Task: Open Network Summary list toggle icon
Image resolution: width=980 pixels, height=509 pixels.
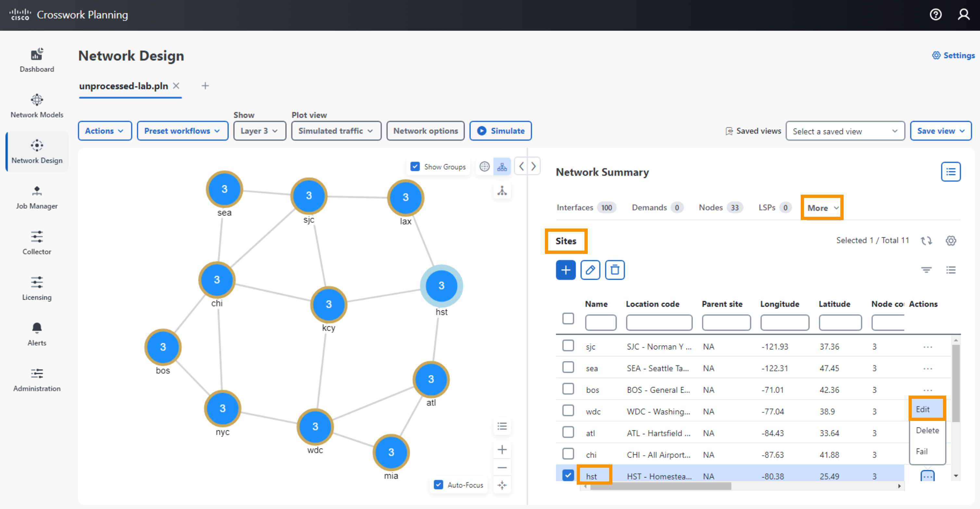Action: coord(951,172)
